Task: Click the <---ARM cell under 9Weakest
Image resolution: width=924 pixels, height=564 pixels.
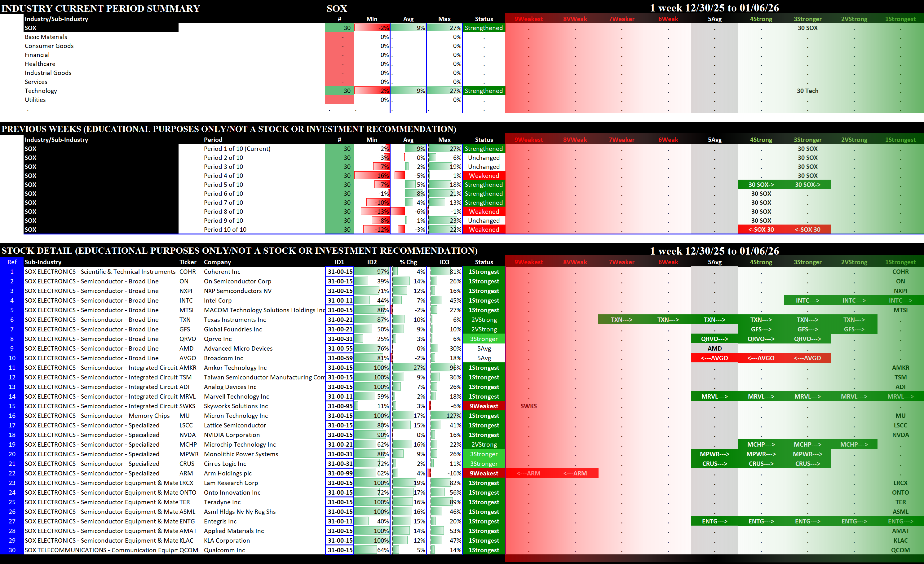Action: pyautogui.click(x=528, y=473)
